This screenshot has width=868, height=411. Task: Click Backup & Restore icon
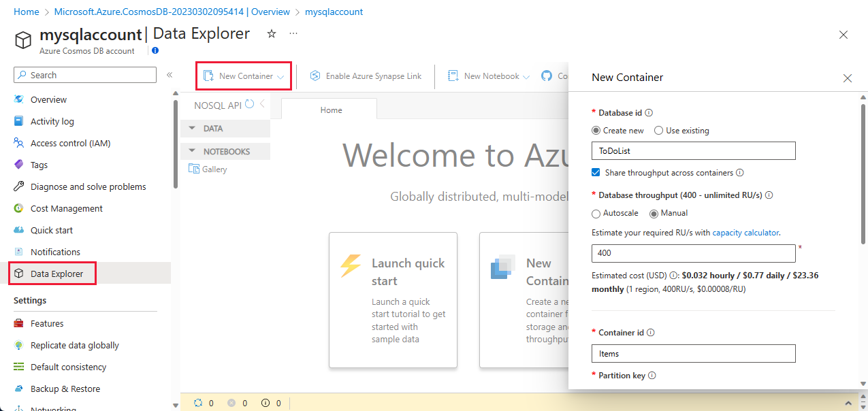pos(19,389)
